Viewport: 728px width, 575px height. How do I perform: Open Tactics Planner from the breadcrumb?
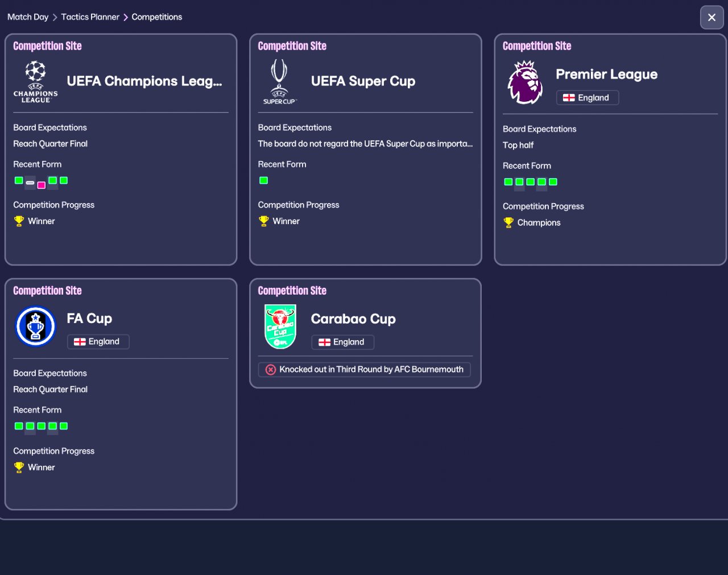90,17
